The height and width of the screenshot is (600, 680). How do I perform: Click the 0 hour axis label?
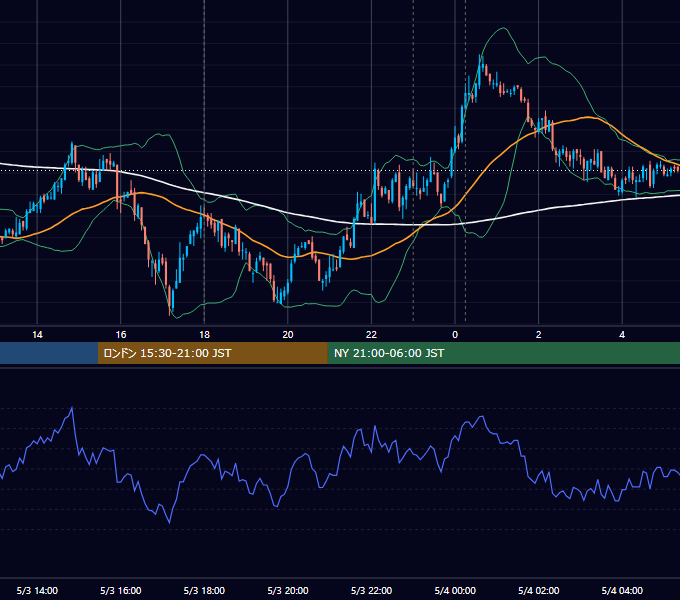[x=455, y=335]
